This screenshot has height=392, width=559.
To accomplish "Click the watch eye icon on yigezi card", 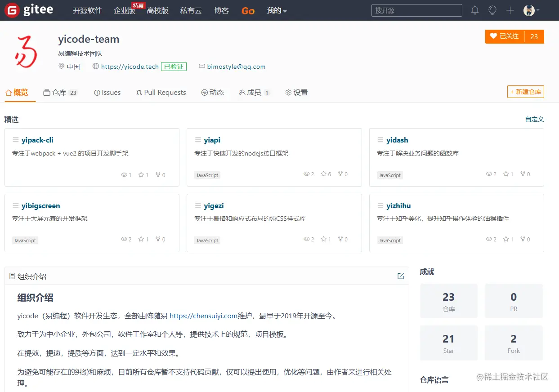I will coord(307,239).
